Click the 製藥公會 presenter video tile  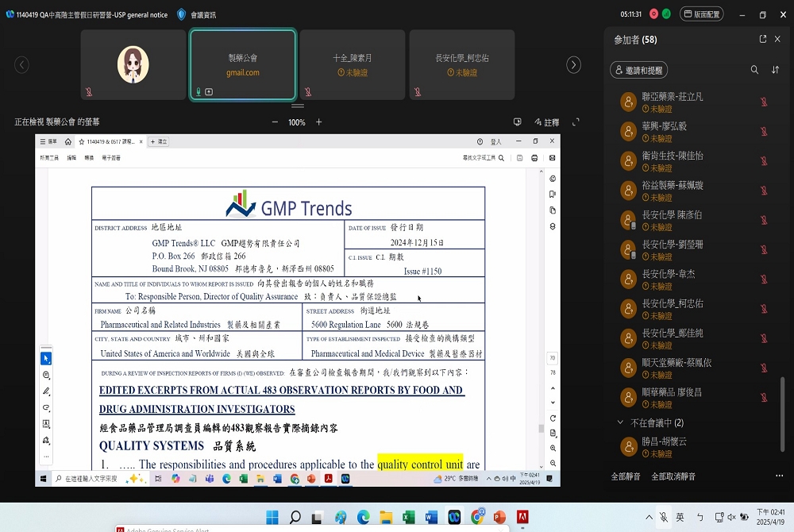[242, 65]
